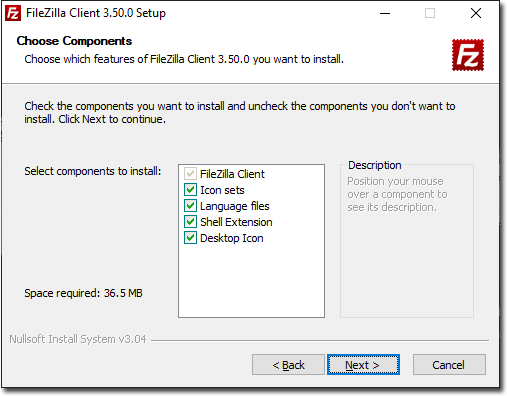Click the FileZilla icon in title bar
Image resolution: width=507 pixels, height=396 pixels.
click(13, 13)
